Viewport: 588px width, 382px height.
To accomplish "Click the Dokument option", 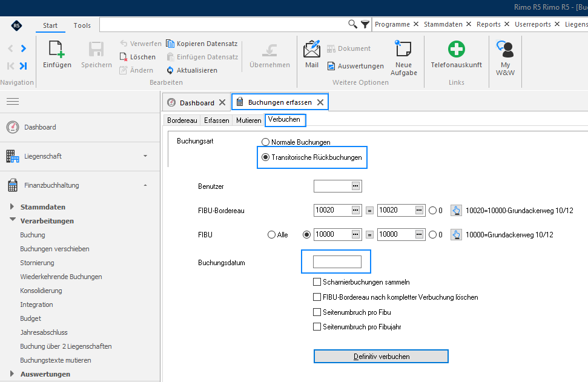I will click(349, 48).
